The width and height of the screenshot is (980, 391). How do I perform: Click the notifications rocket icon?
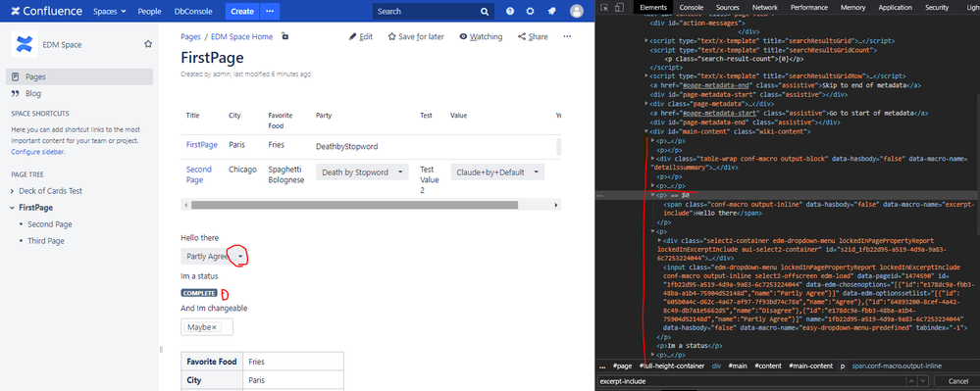551,11
